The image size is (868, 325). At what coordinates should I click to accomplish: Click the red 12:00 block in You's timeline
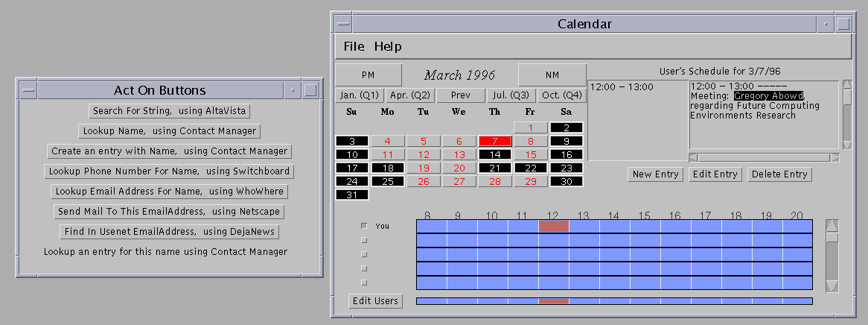click(553, 226)
